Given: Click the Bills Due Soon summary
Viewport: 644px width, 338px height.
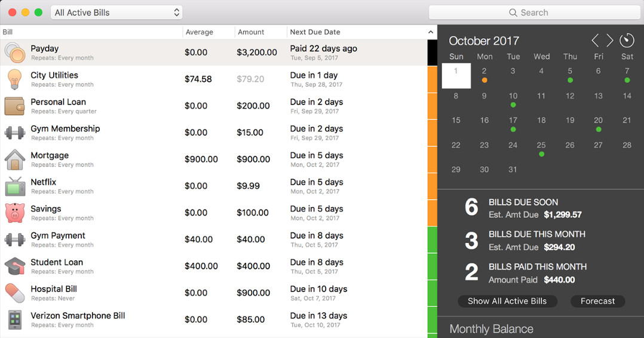Looking at the screenshot, I should (523, 208).
